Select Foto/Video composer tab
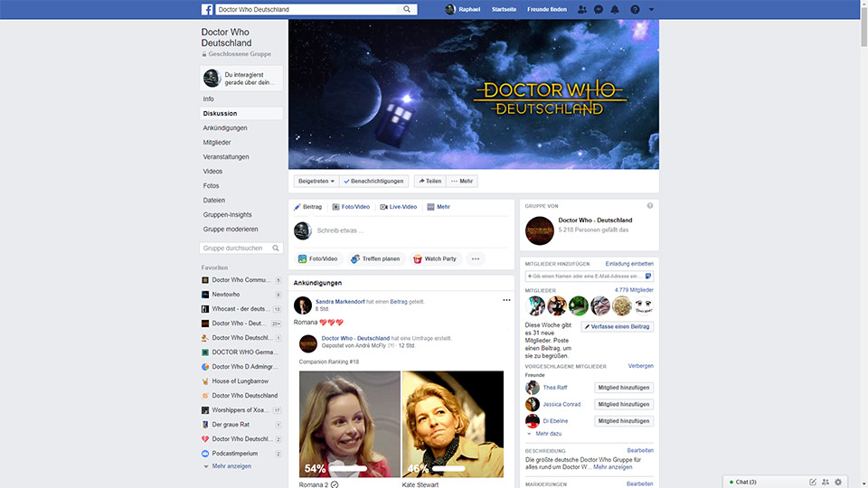868x488 pixels. 351,207
